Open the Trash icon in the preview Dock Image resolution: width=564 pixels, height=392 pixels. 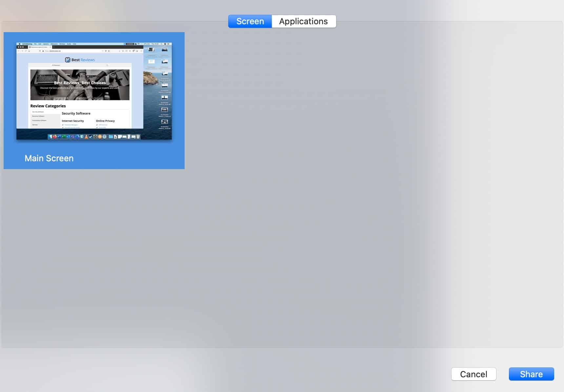coord(138,136)
